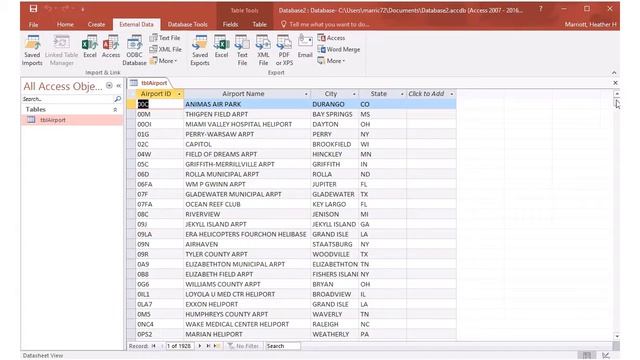Click current record number box
The image size is (640, 360).
179,346
